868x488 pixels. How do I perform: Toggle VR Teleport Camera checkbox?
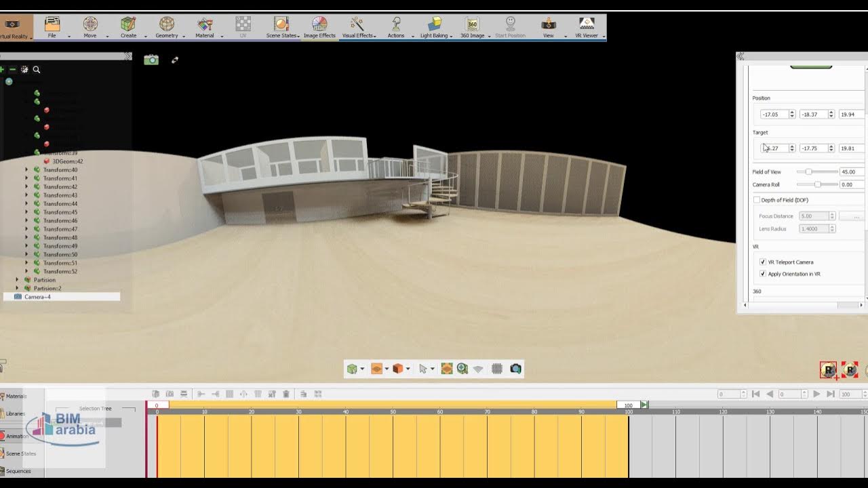[763, 262]
